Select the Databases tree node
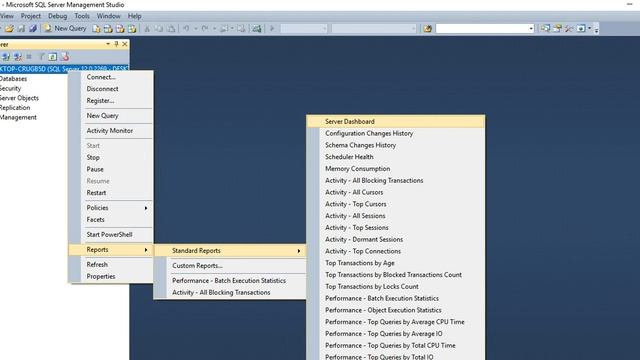 13,79
